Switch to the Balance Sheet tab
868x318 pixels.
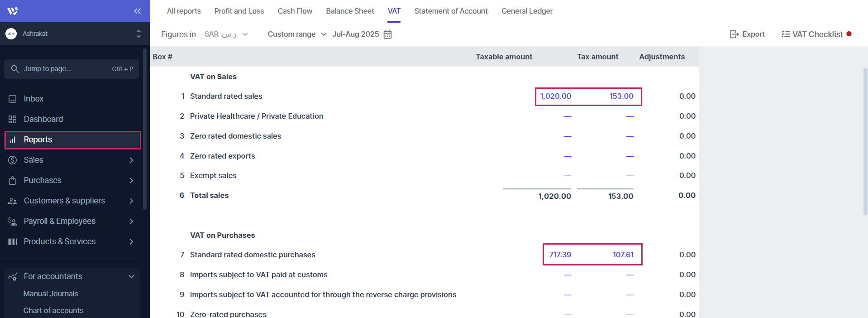coord(350,11)
